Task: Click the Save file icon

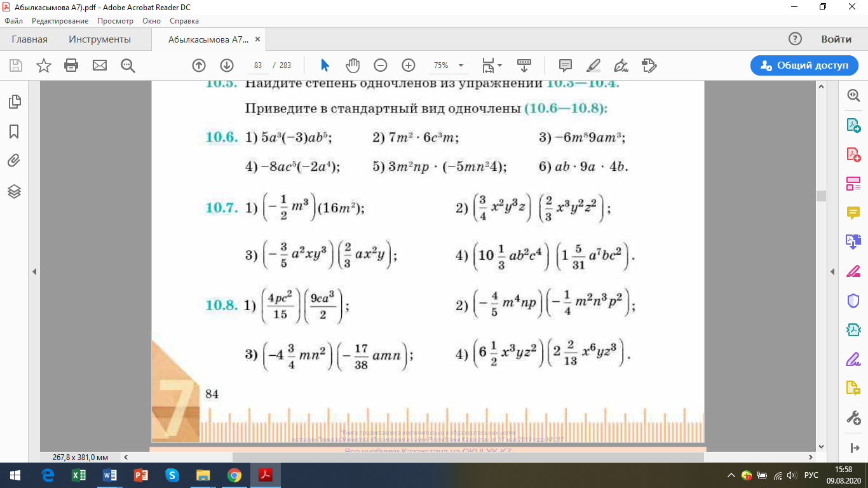Action: click(16, 65)
